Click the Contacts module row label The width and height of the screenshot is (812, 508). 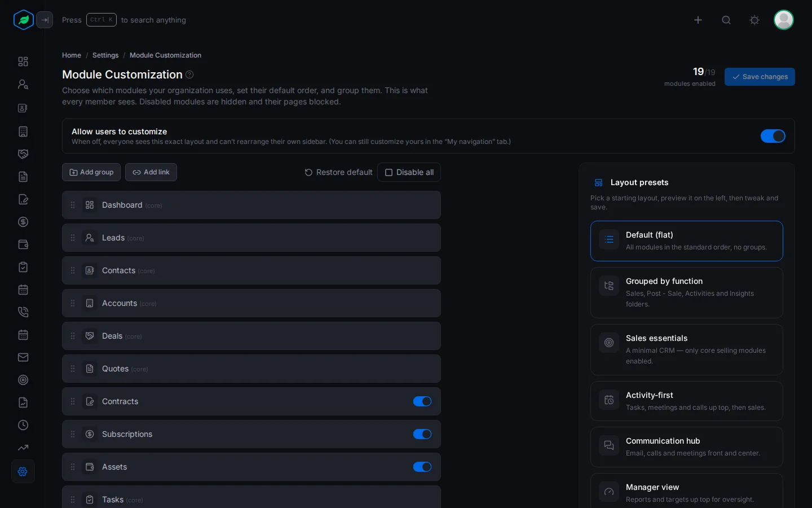(x=118, y=270)
